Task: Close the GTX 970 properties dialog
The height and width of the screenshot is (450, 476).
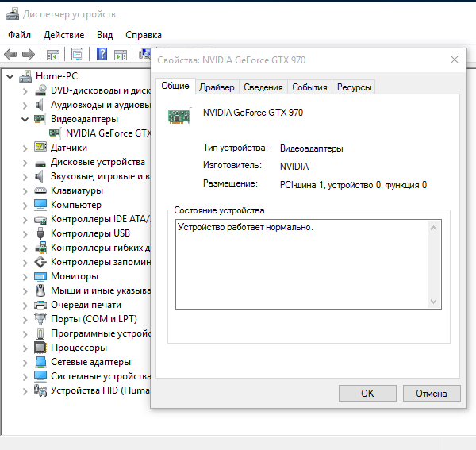Action: coord(455,60)
